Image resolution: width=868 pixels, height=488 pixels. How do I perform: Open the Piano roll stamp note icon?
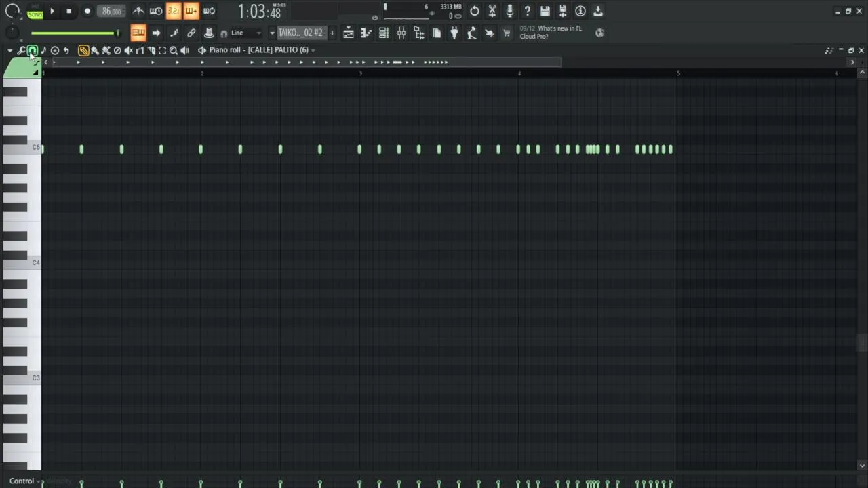[43, 50]
